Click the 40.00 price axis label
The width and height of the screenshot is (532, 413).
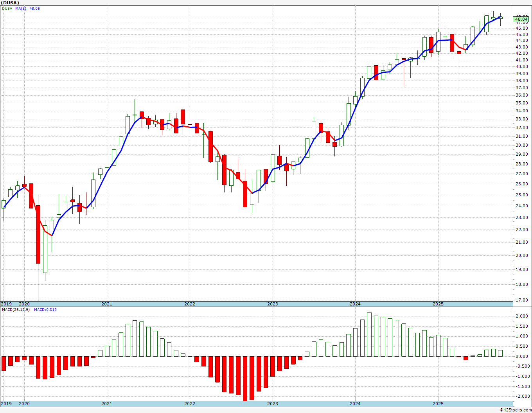click(x=522, y=66)
